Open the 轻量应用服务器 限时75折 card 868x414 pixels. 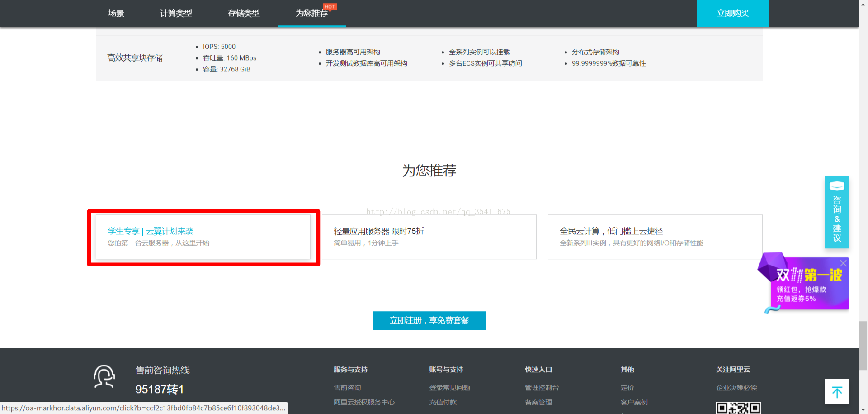coord(429,237)
